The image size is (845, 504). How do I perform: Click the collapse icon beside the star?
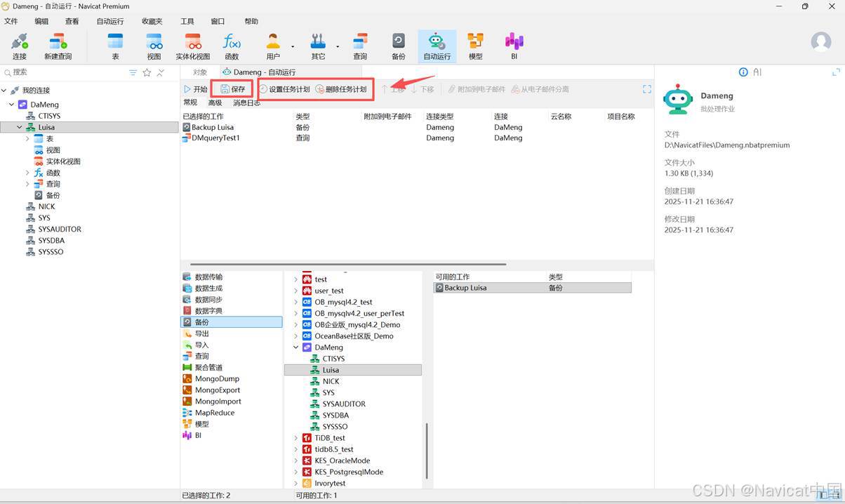pyautogui.click(x=161, y=72)
